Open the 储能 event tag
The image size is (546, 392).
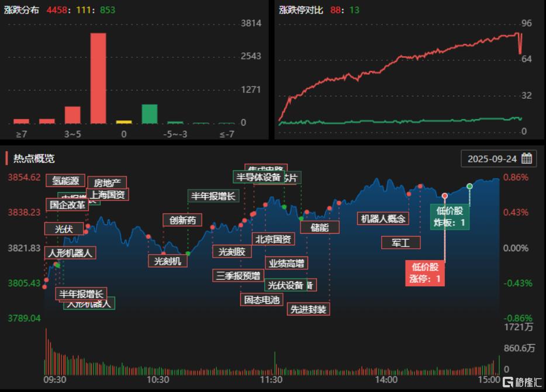point(320,227)
